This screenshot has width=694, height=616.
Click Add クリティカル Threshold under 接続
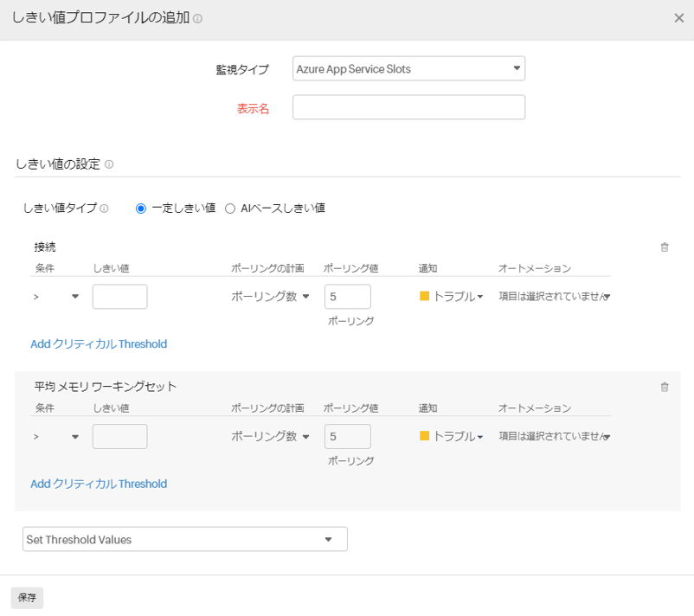tap(100, 343)
